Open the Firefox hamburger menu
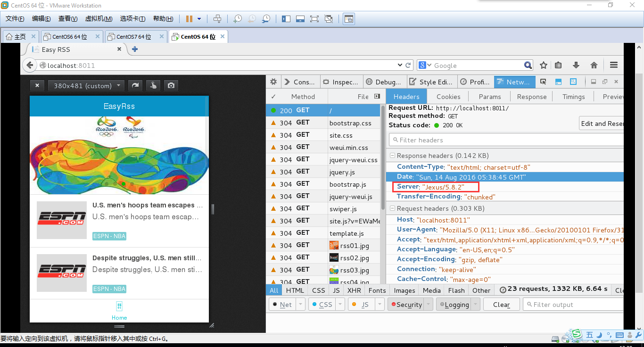This screenshot has width=644, height=347. pos(613,65)
